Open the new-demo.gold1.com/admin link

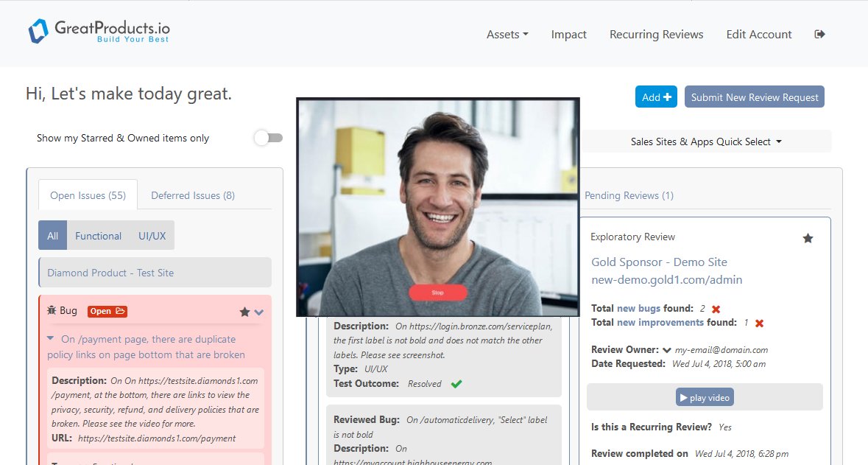(666, 280)
